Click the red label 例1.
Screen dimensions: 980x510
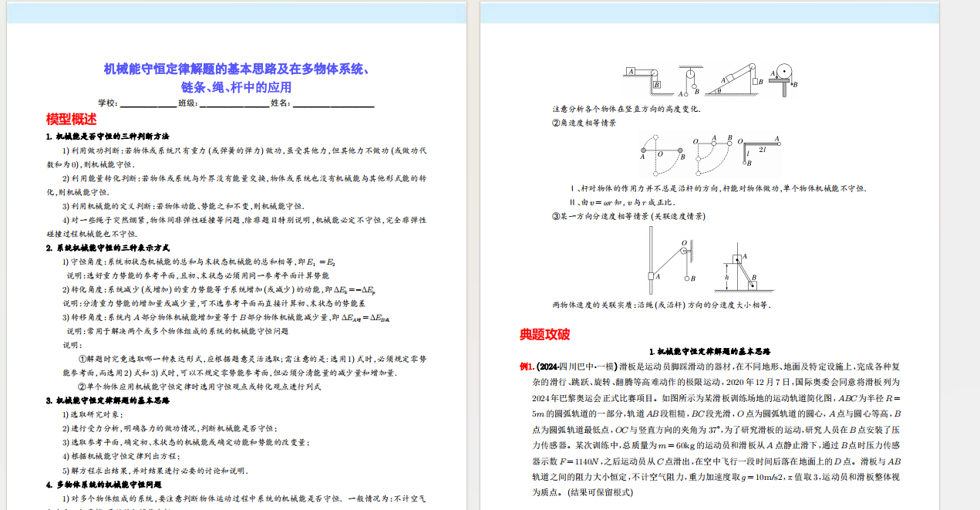[x=527, y=366]
